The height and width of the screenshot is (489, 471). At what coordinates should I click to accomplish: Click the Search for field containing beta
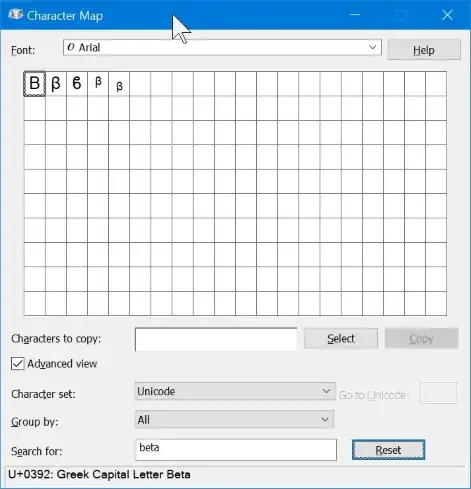click(236, 450)
